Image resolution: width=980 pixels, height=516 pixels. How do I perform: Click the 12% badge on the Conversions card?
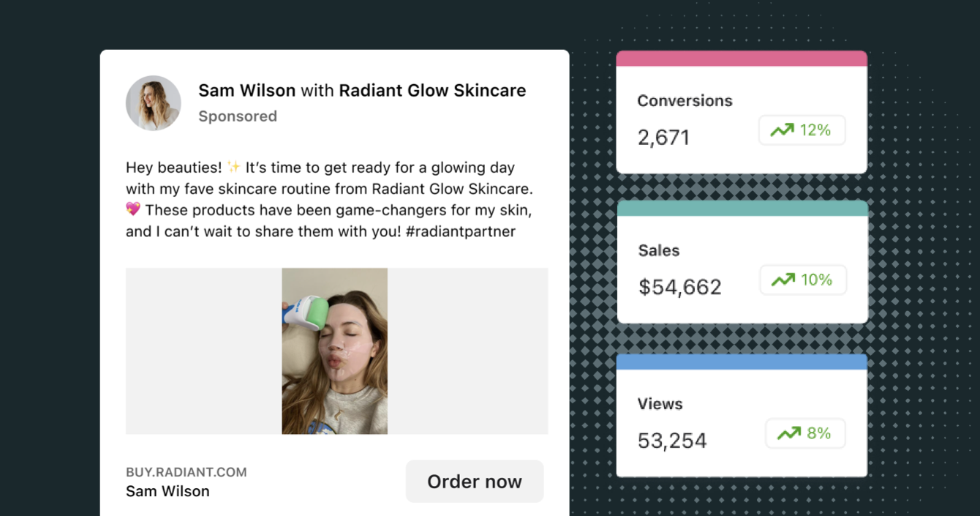[x=802, y=130]
